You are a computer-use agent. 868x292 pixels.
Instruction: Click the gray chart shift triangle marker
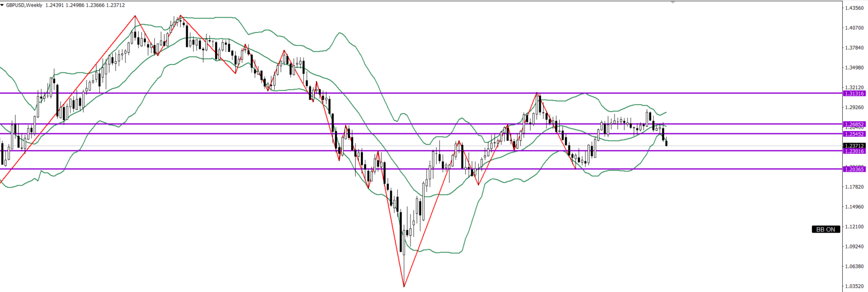[x=673, y=2]
